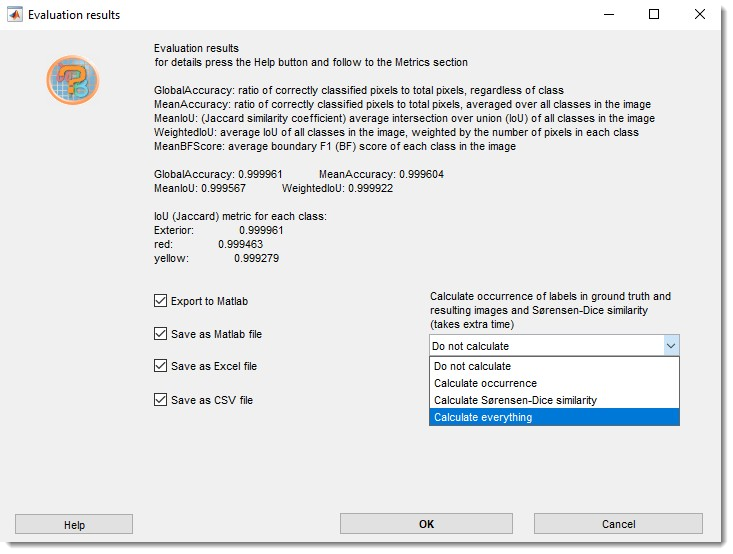733x554 pixels.
Task: Click the combo box field above the list
Action: (x=545, y=346)
